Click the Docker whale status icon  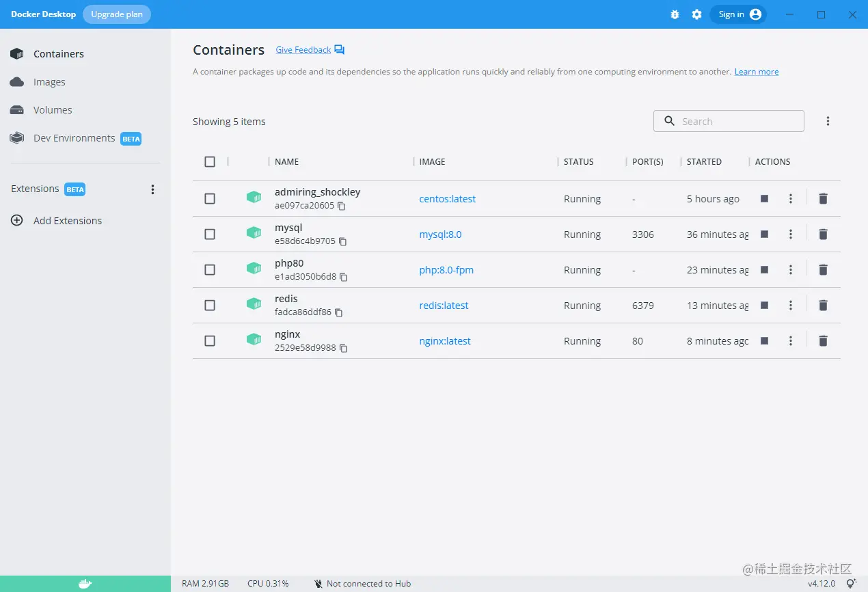pos(85,584)
